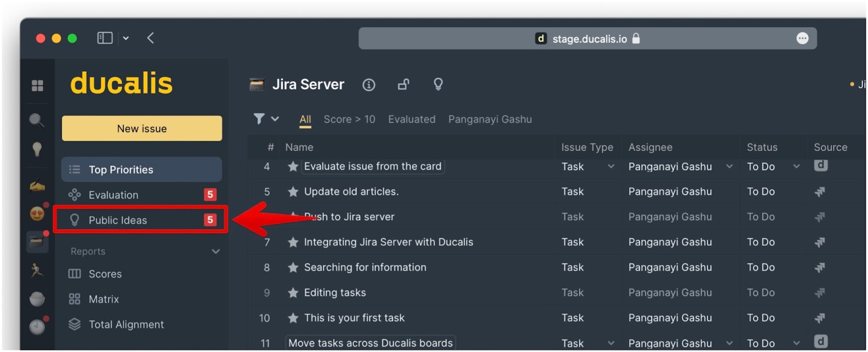This screenshot has width=868, height=352.
Task: Expand the filter dropdown chevron
Action: (275, 118)
